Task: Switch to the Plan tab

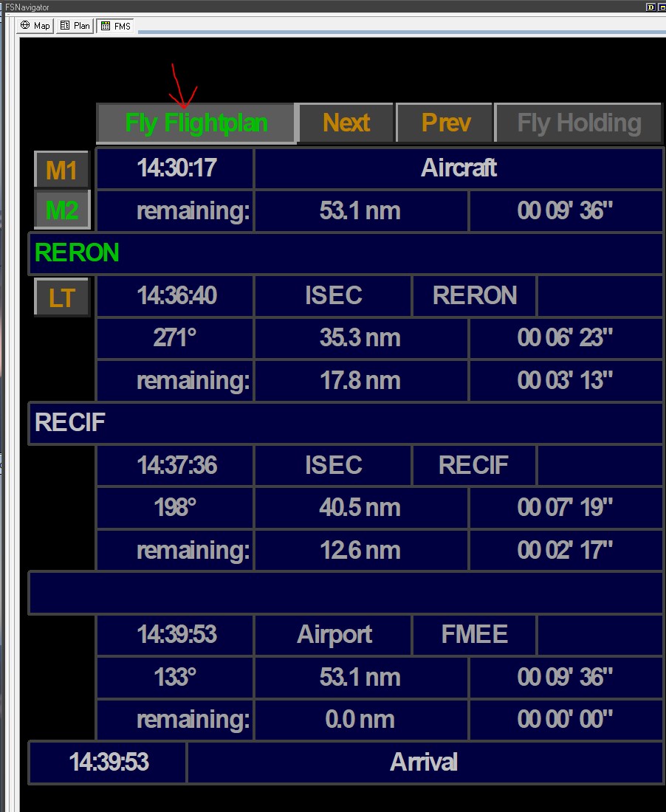Action: pyautogui.click(x=75, y=25)
